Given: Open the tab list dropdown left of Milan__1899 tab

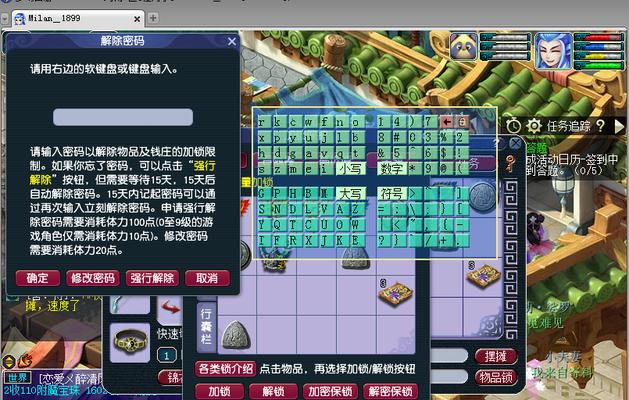Looking at the screenshot, I should [x=4, y=19].
